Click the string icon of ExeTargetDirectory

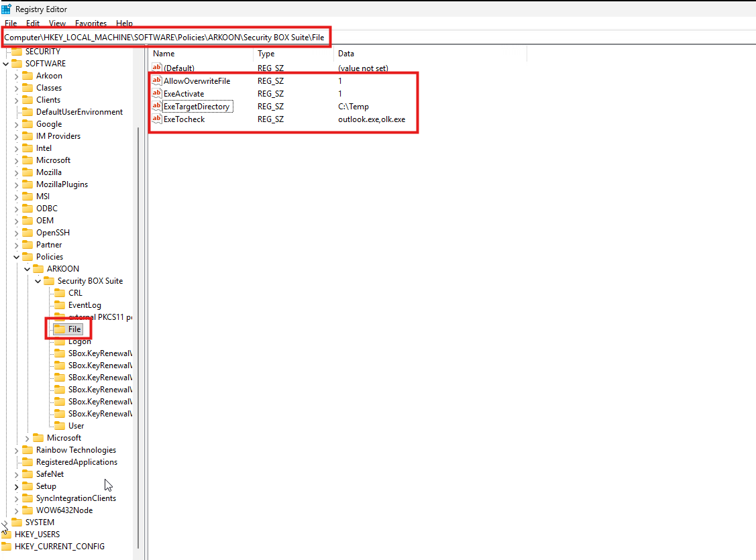pos(157,106)
